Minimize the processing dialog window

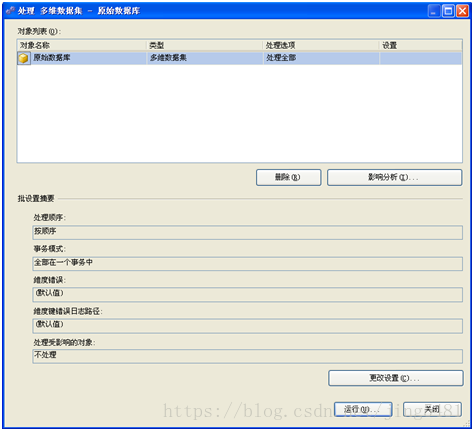pyautogui.click(x=434, y=11)
